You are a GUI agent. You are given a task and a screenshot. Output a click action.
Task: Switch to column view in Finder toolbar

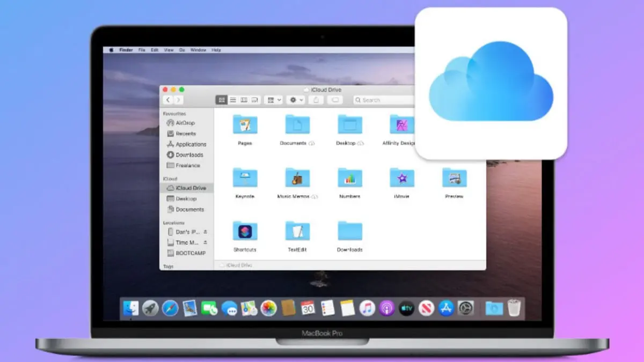[x=244, y=100]
